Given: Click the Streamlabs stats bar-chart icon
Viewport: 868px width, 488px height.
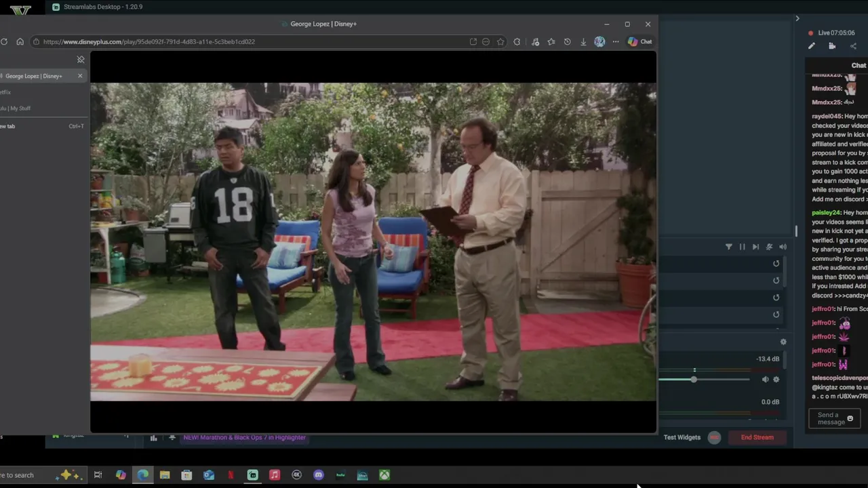Looking at the screenshot, I should (x=153, y=438).
